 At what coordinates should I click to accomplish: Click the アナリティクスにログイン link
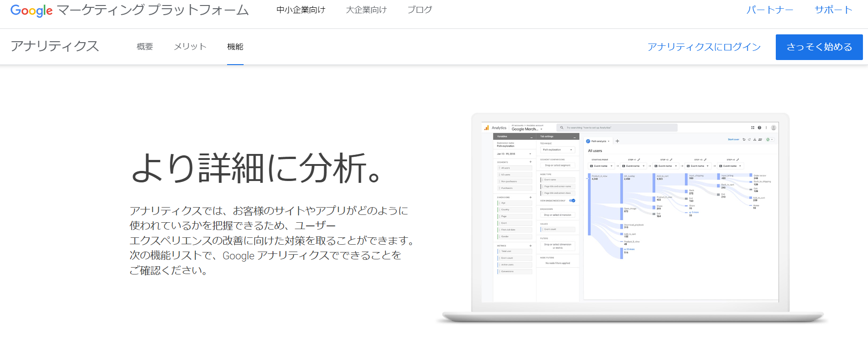(x=704, y=47)
